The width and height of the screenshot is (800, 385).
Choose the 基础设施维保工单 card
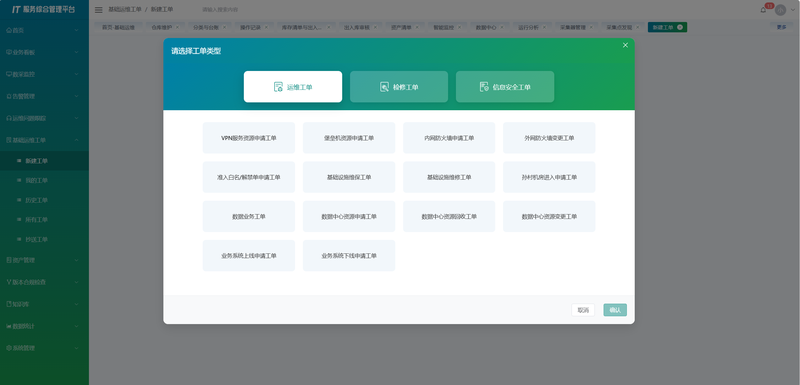[349, 177]
